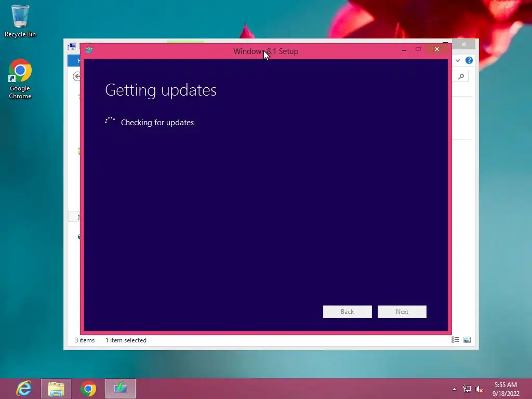Close the Windows 8.1 Setup window
This screenshot has height=399, width=532.
pos(437,49)
